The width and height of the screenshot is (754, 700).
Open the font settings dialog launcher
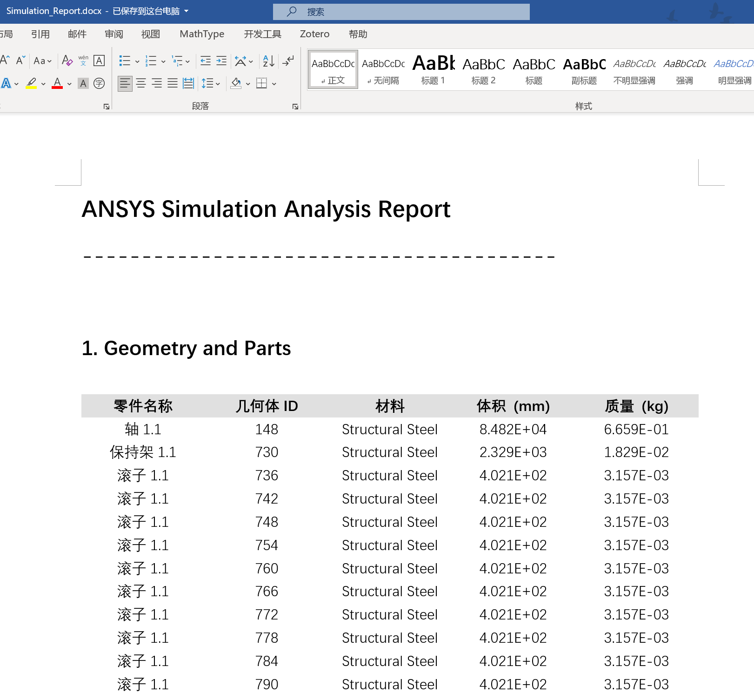pyautogui.click(x=107, y=107)
